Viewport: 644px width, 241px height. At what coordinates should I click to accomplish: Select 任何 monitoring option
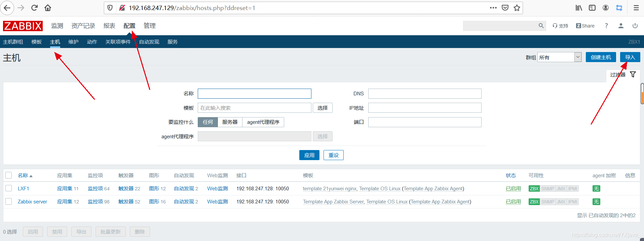coord(208,122)
